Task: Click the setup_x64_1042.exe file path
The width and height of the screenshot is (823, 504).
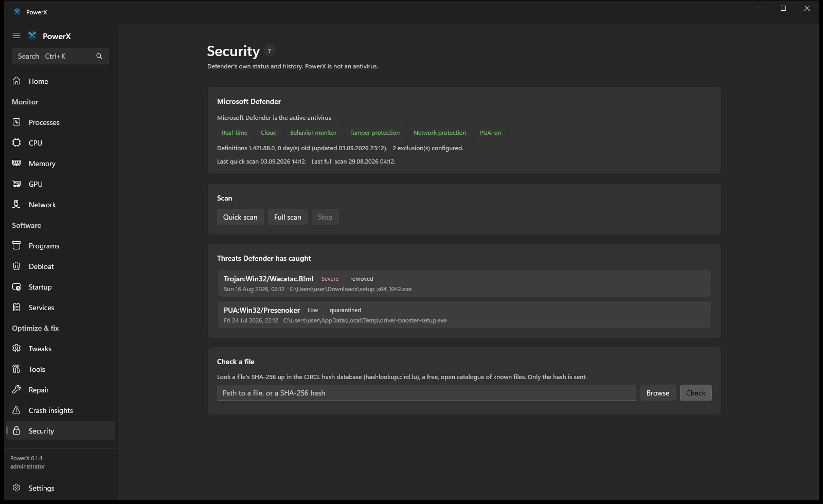Action: 350,289
